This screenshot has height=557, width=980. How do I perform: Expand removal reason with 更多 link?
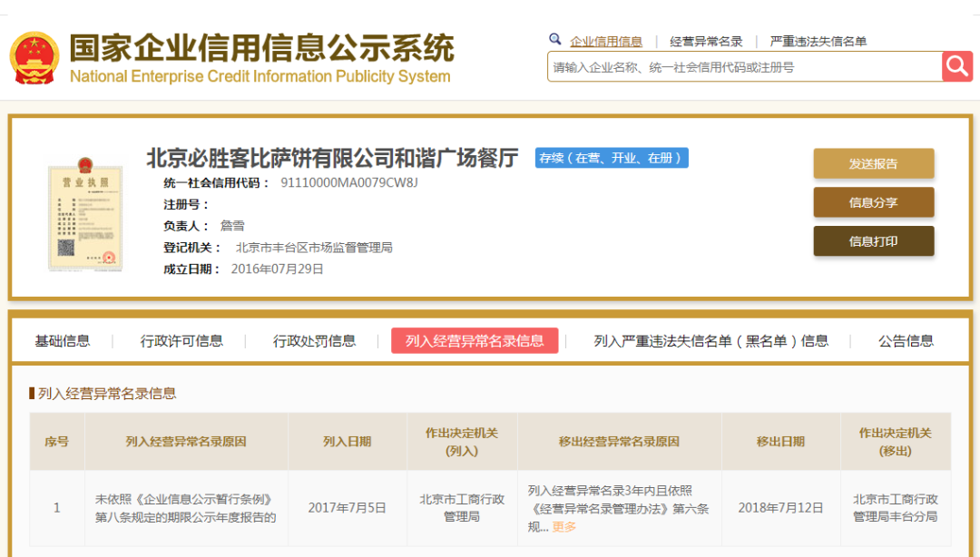point(563,527)
